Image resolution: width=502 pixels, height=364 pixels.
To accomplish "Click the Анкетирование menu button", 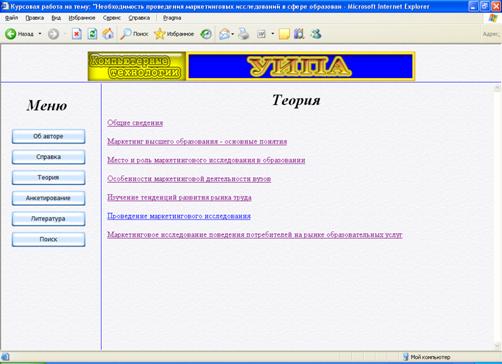I will 48,198.
